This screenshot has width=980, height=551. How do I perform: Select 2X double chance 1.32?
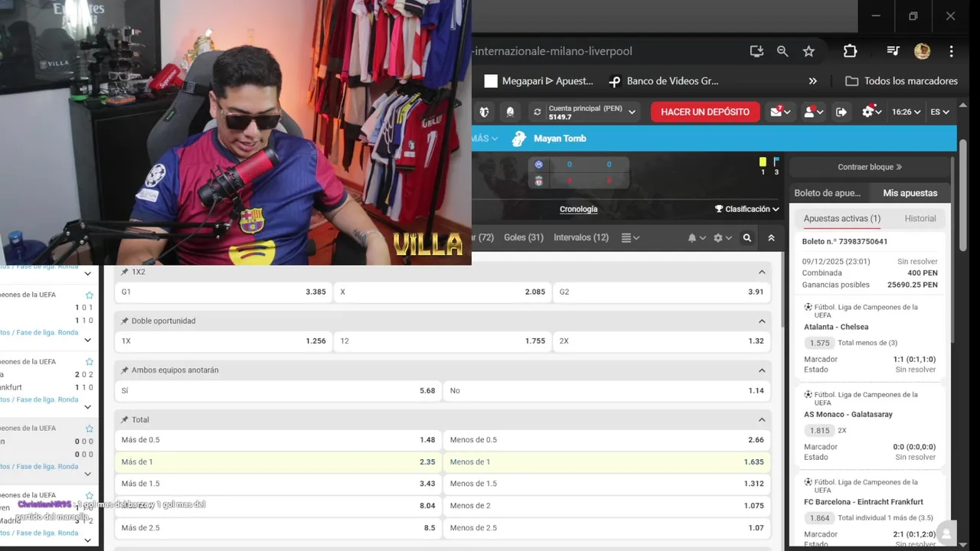point(661,341)
